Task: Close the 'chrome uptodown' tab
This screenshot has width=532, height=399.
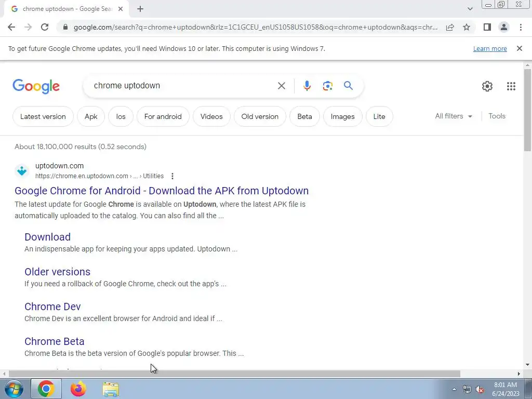Action: coord(121,9)
